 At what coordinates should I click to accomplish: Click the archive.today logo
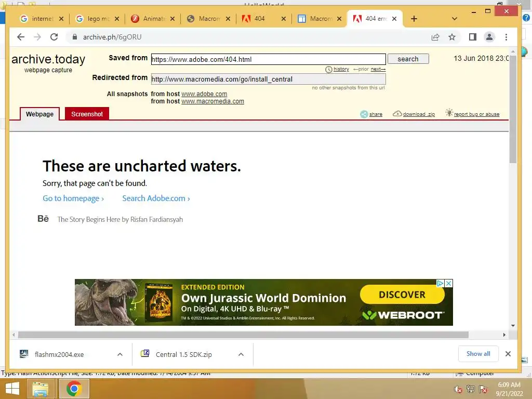[48, 59]
